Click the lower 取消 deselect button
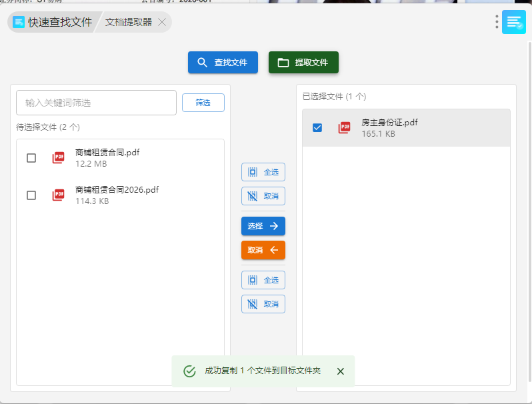 [x=263, y=304]
